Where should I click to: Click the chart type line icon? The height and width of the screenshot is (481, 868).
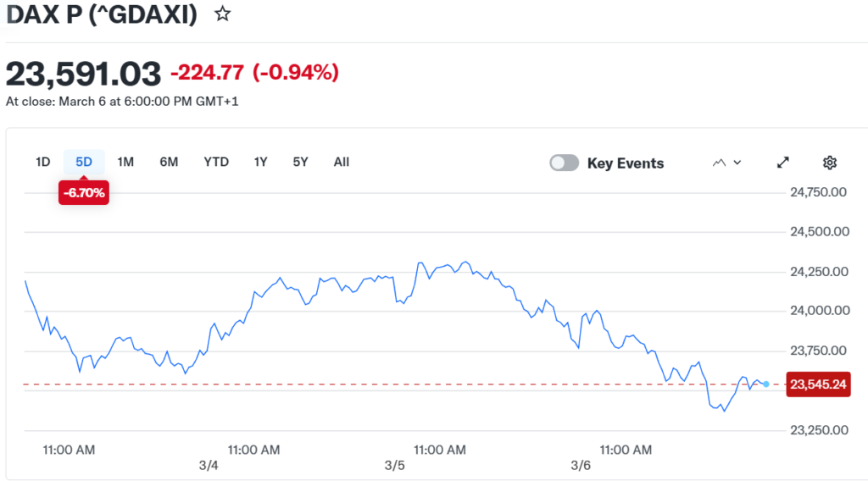[720, 163]
